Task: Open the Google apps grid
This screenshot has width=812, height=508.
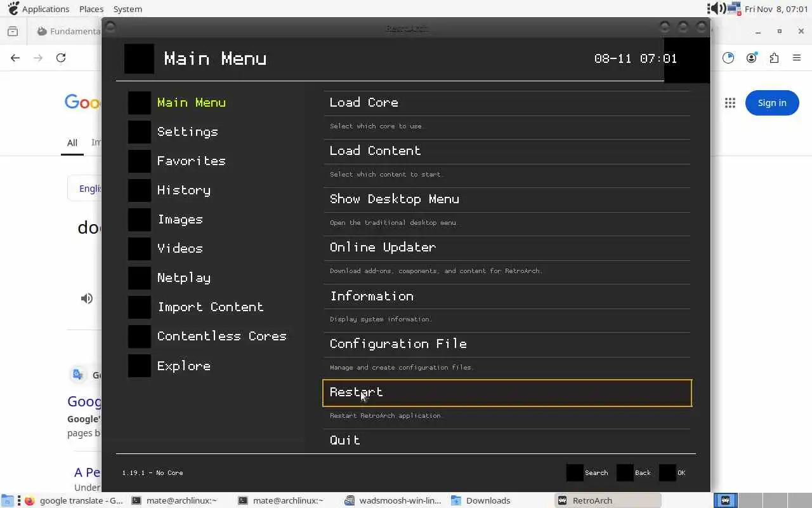Action: point(730,103)
